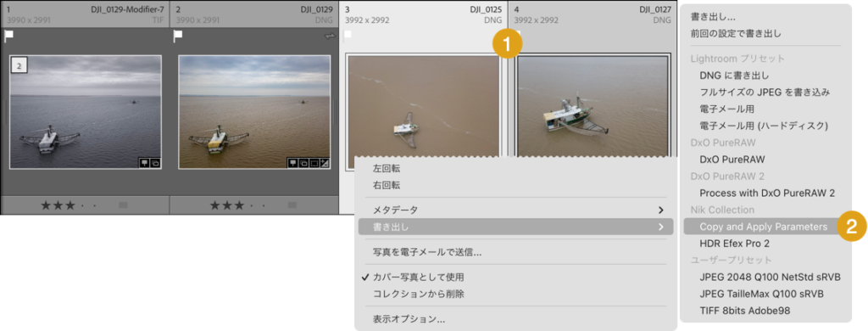Set one-star rating on DJI_0129-Modifier-7
Image resolution: width=868 pixels, height=331 pixels.
click(x=46, y=205)
